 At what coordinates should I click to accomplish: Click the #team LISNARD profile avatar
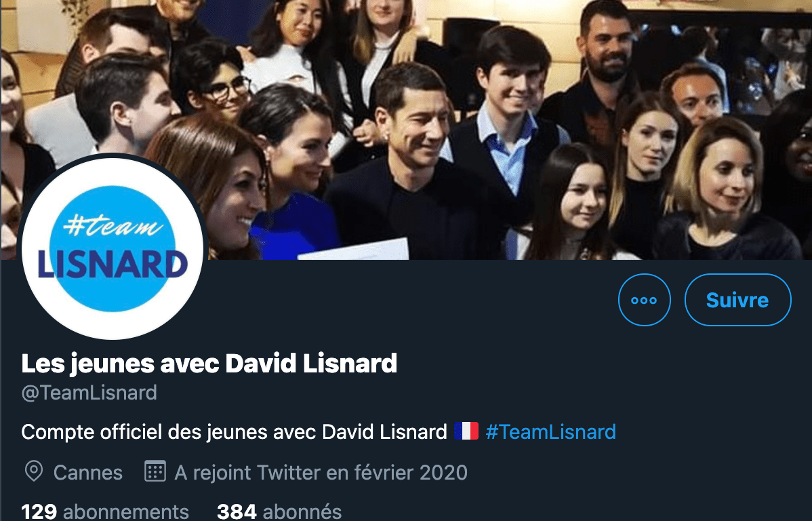(113, 248)
